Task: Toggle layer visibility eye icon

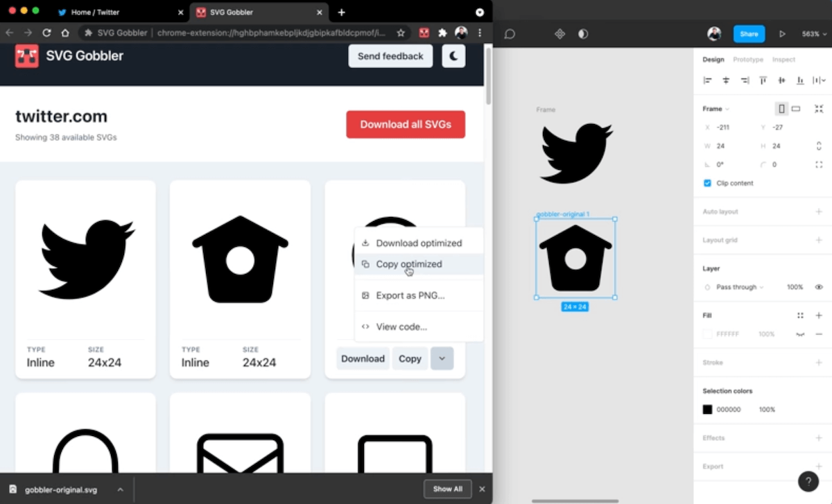Action: click(819, 287)
